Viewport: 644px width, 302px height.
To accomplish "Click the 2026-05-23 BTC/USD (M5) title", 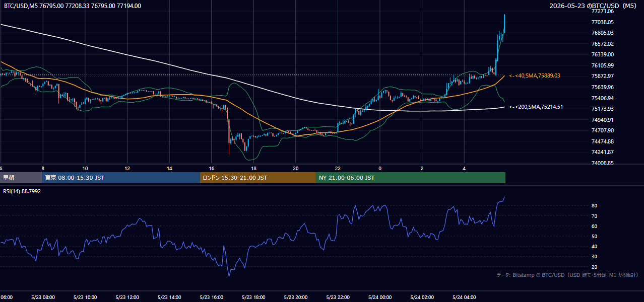I will 594,6.
